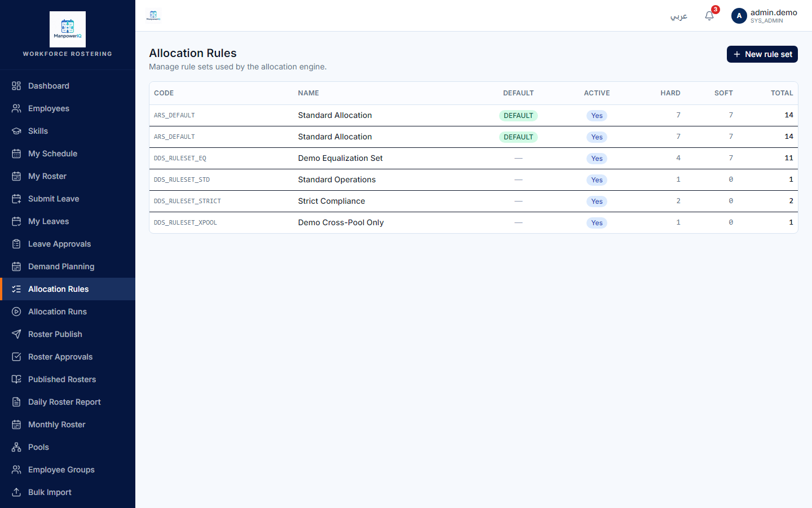Click the My Schedule calendar icon
This screenshot has height=508, width=812.
16,154
